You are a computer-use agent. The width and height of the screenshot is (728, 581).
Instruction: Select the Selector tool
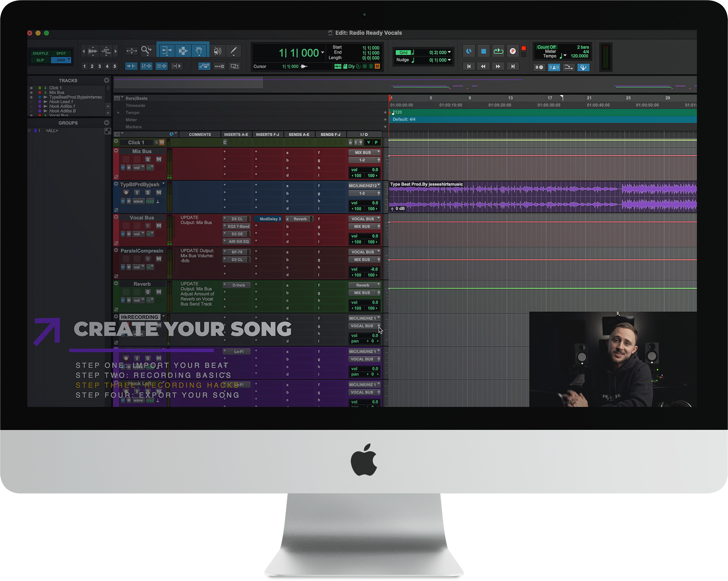183,50
